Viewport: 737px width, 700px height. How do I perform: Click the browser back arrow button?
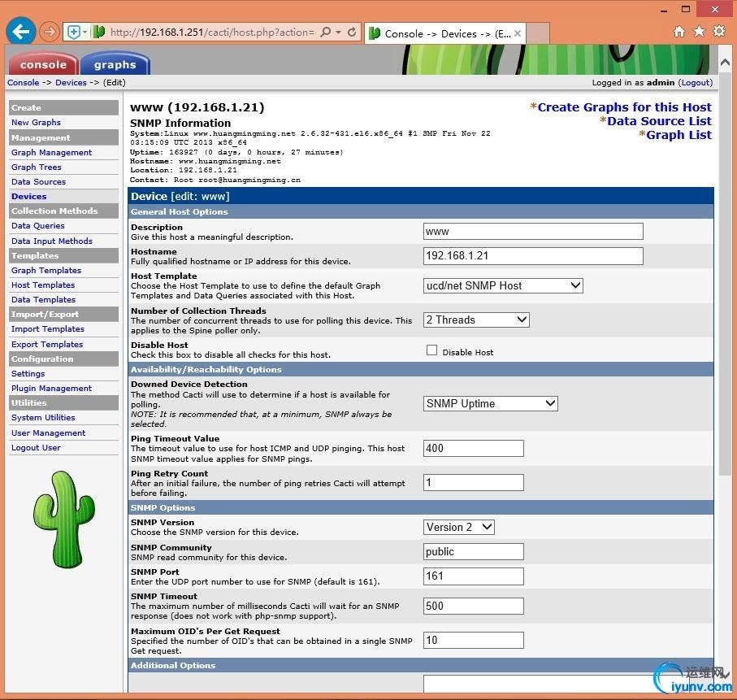click(20, 32)
